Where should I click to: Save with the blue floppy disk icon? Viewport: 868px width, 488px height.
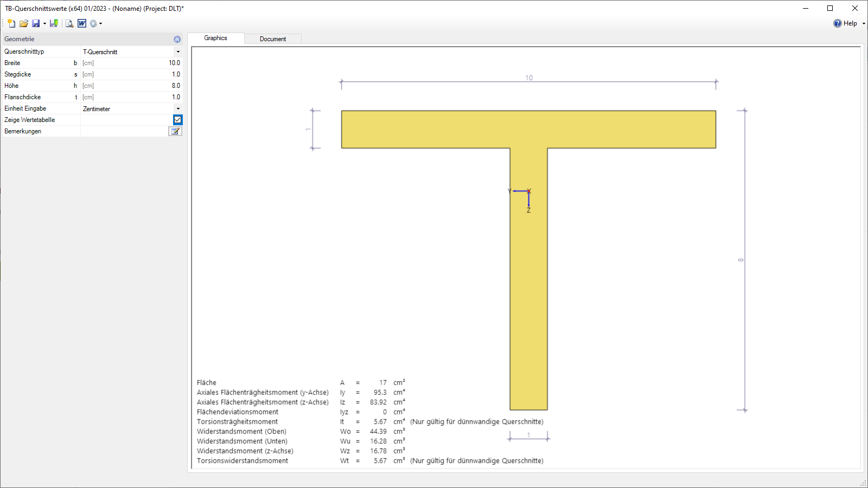[x=36, y=23]
